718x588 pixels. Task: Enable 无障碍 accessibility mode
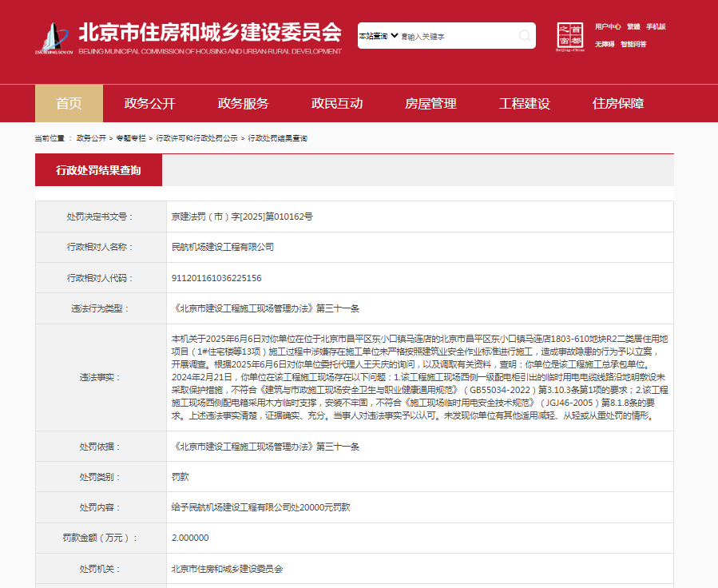(605, 44)
